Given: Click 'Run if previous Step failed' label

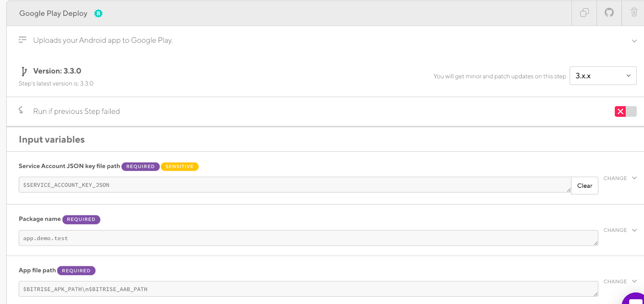Looking at the screenshot, I should click(76, 111).
